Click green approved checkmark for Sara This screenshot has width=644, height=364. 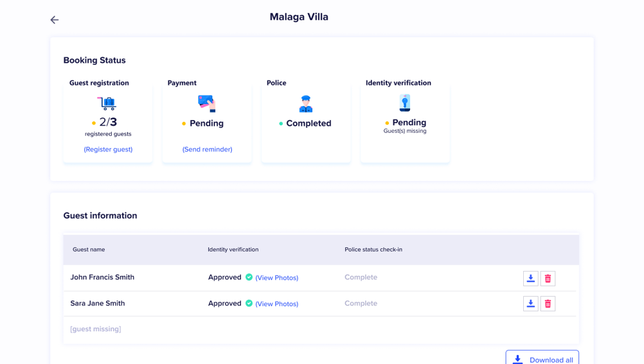point(249,303)
